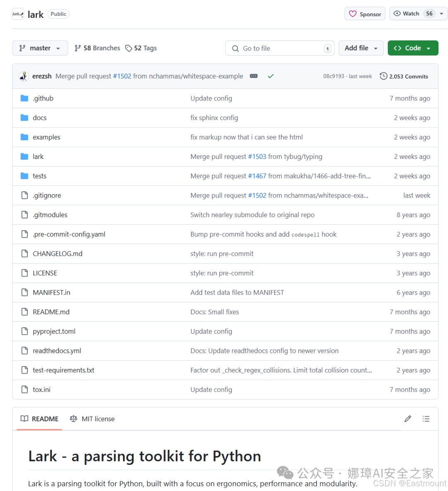The height and width of the screenshot is (491, 448).
Task: Open the 52 Tags link
Action: pos(141,48)
